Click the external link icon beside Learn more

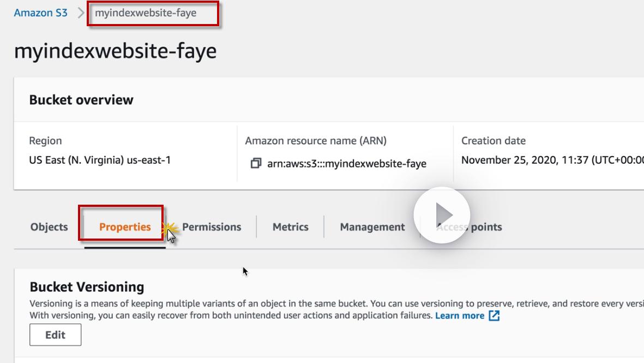(x=494, y=316)
